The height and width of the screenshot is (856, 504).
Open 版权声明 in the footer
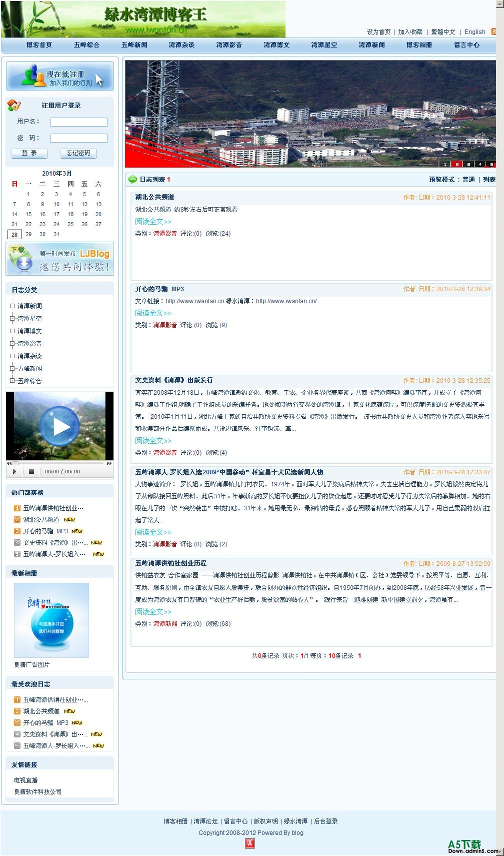[266, 821]
